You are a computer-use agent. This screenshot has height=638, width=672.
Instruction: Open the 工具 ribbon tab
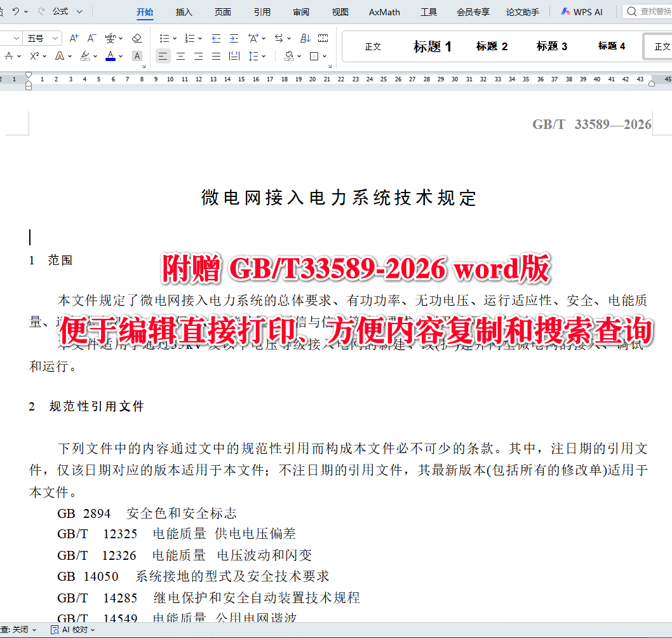coord(429,12)
